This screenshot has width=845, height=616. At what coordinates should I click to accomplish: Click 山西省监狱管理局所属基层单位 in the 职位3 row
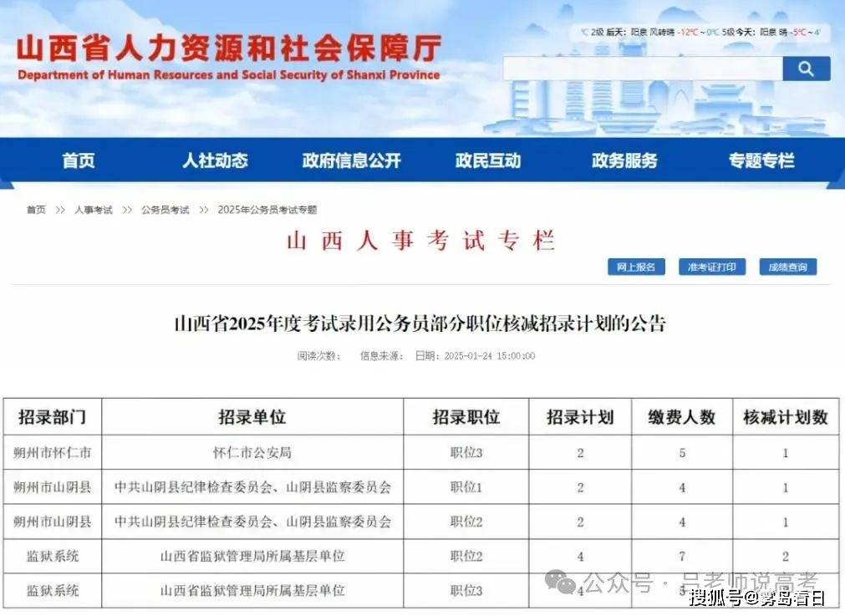tap(252, 591)
